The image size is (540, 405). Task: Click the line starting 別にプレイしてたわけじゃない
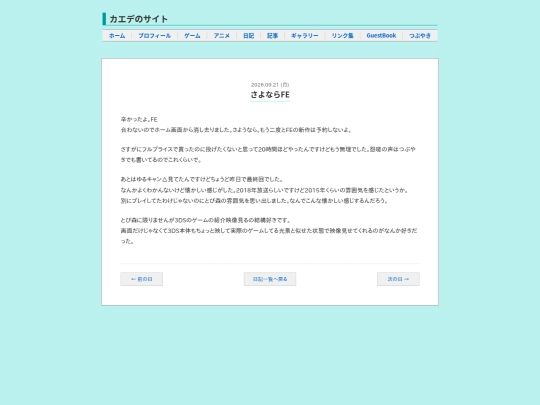[255, 200]
